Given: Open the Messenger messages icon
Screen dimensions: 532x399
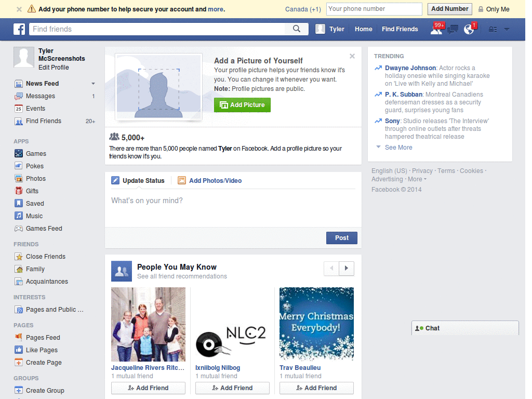Looking at the screenshot, I should 451,29.
